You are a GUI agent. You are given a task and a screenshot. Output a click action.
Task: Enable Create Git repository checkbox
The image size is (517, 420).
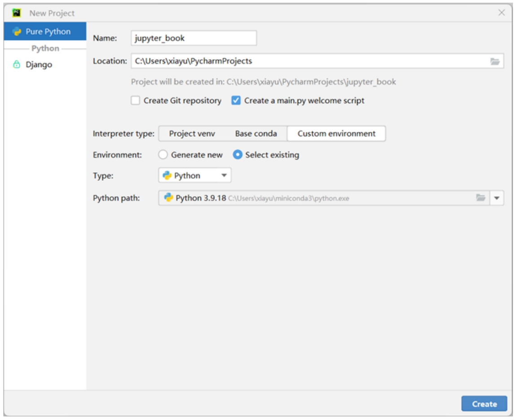135,101
